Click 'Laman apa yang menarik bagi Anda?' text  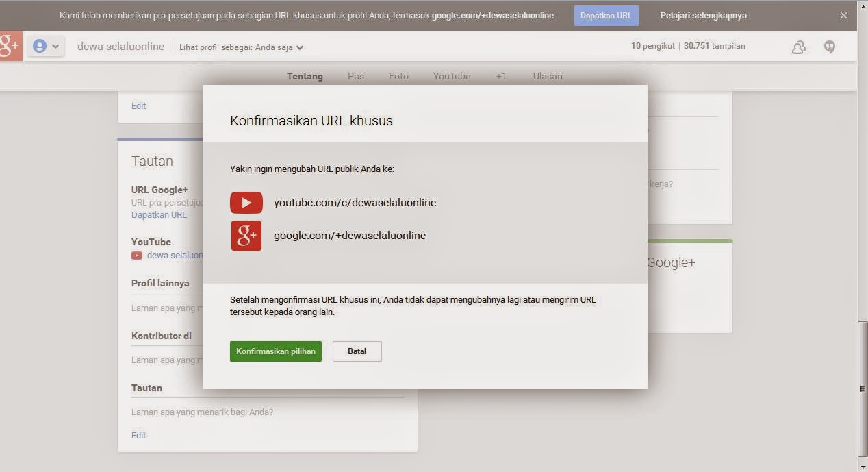point(203,412)
